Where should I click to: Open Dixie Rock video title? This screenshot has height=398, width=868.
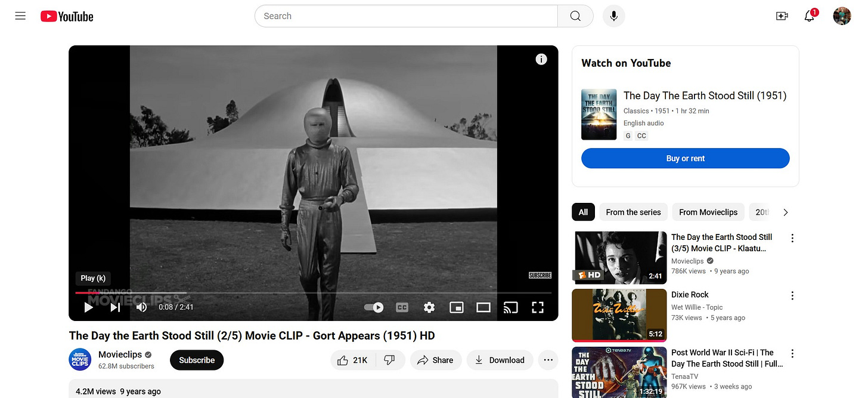[690, 295]
